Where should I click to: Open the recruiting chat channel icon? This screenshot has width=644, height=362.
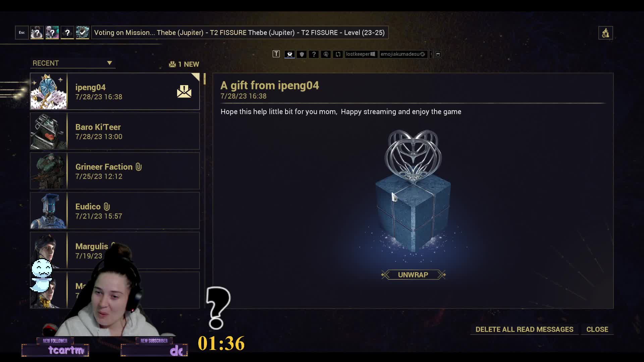[326, 54]
